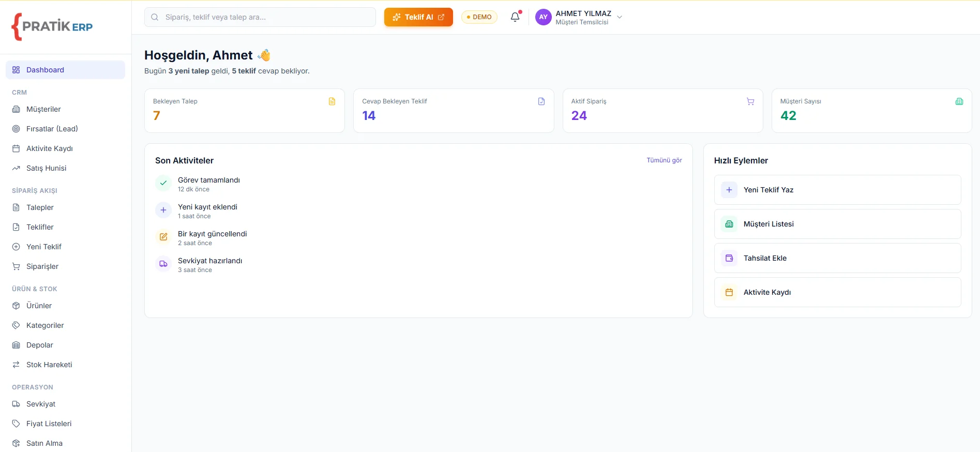Image resolution: width=980 pixels, height=452 pixels.
Task: Click the building icon in Müşteri Listesi
Action: (x=729, y=224)
